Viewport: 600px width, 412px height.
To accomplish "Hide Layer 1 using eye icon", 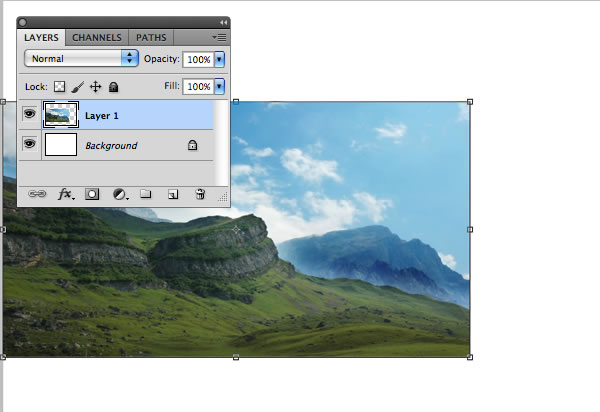I will 29,114.
